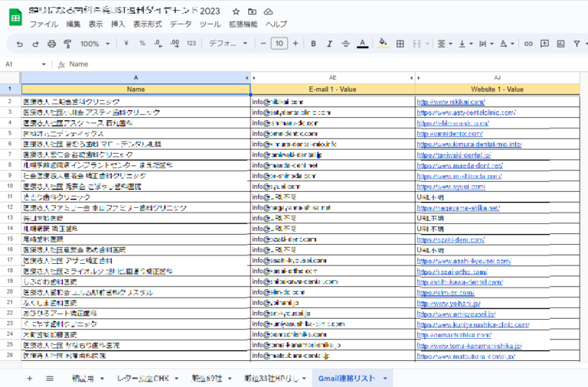
Task: Click the insert link icon
Action: point(528,44)
